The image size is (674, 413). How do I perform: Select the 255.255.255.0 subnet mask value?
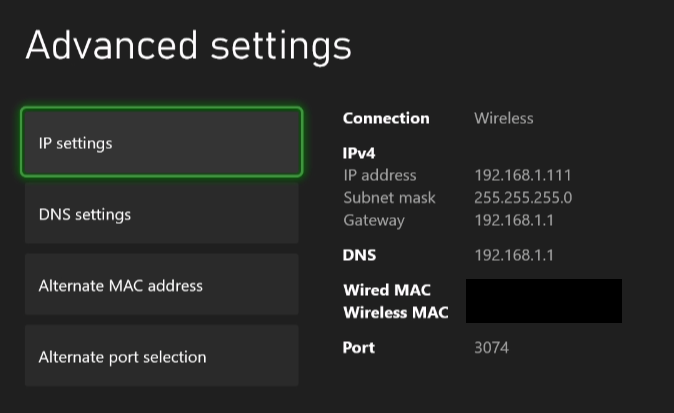click(523, 197)
